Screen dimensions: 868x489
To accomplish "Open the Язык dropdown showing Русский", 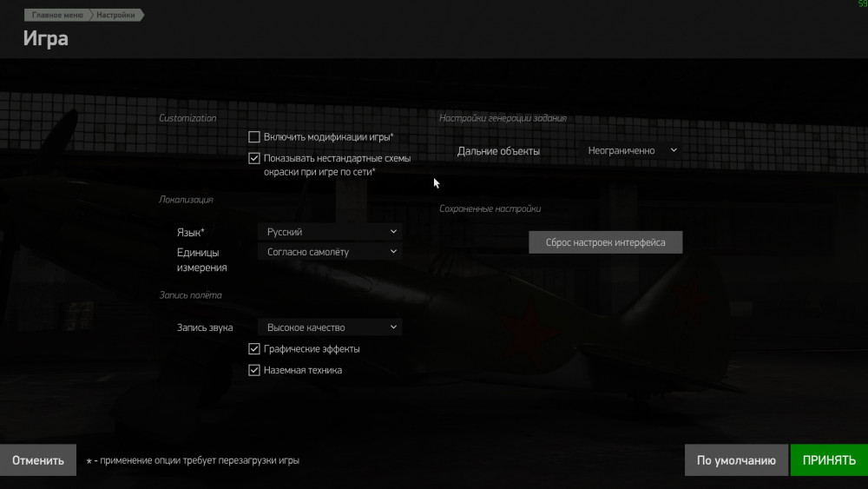I will [330, 232].
